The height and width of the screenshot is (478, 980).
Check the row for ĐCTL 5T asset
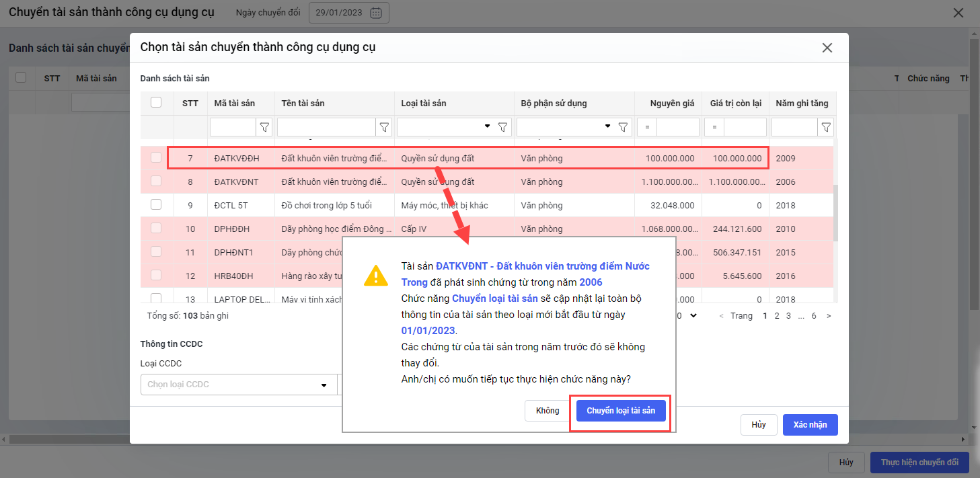[156, 204]
